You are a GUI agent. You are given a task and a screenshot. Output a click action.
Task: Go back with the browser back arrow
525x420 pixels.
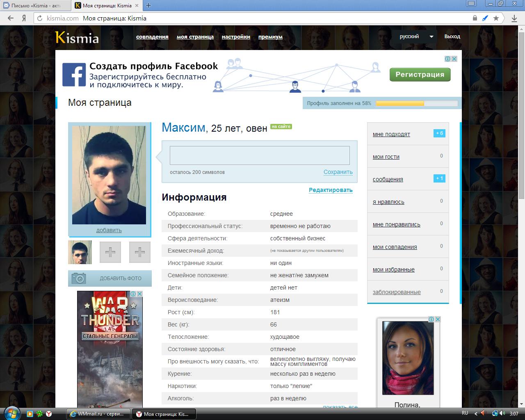click(11, 18)
